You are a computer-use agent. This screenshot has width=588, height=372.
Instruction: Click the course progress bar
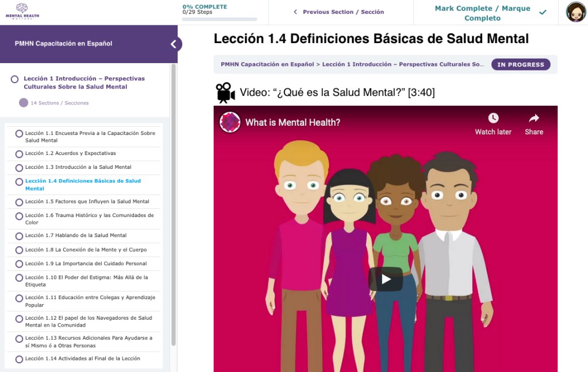[x=219, y=19]
